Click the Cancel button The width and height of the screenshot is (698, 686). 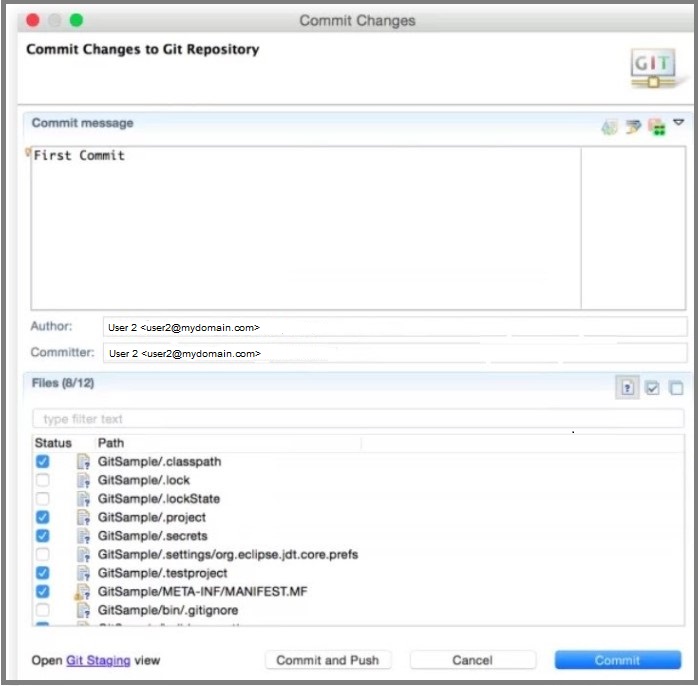[x=473, y=660]
